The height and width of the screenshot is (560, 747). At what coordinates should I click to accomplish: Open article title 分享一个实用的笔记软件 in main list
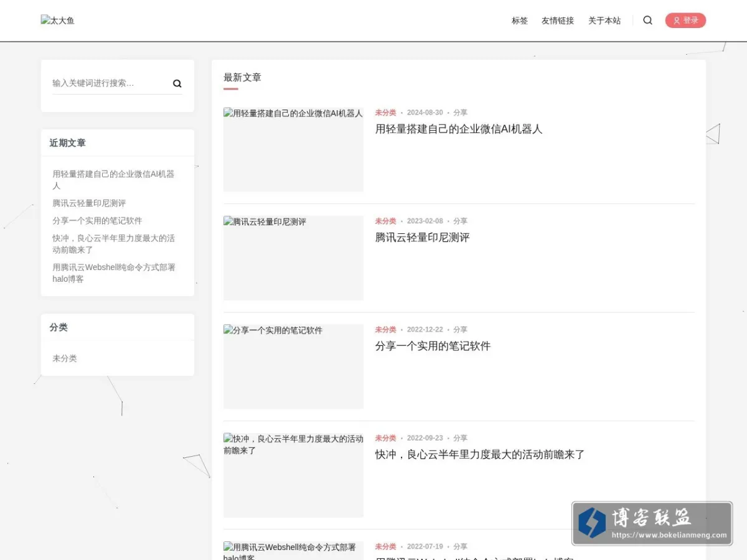433,346
